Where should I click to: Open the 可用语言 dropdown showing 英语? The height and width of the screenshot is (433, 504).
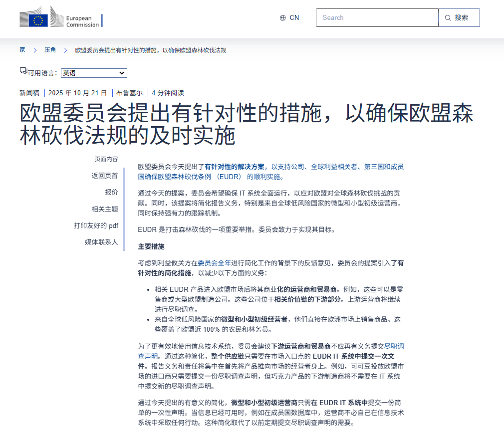(94, 73)
